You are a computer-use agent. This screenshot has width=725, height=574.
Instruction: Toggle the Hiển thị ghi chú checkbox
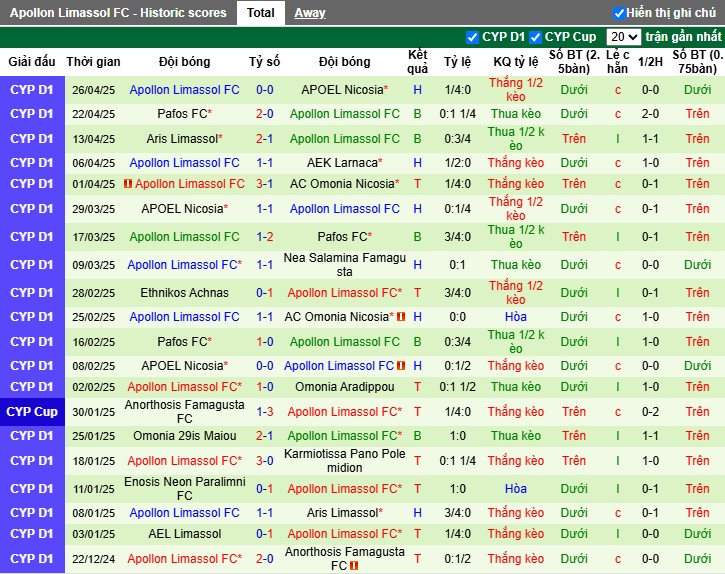tap(619, 13)
